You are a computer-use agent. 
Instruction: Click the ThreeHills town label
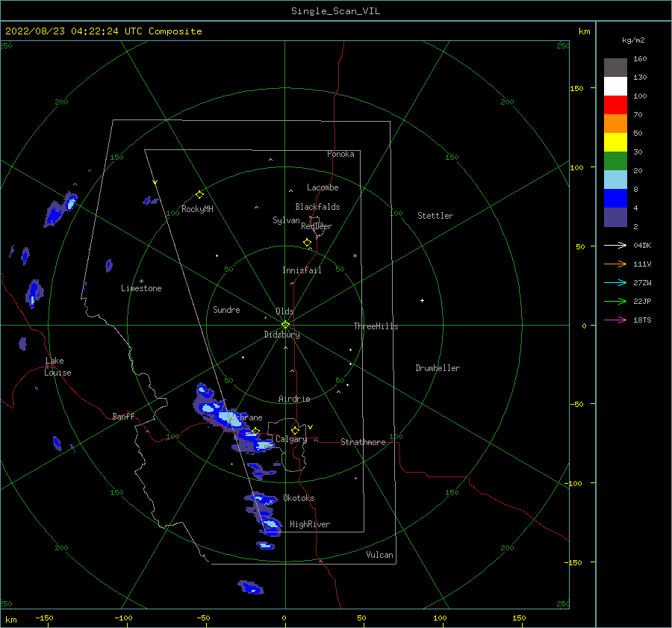[376, 326]
